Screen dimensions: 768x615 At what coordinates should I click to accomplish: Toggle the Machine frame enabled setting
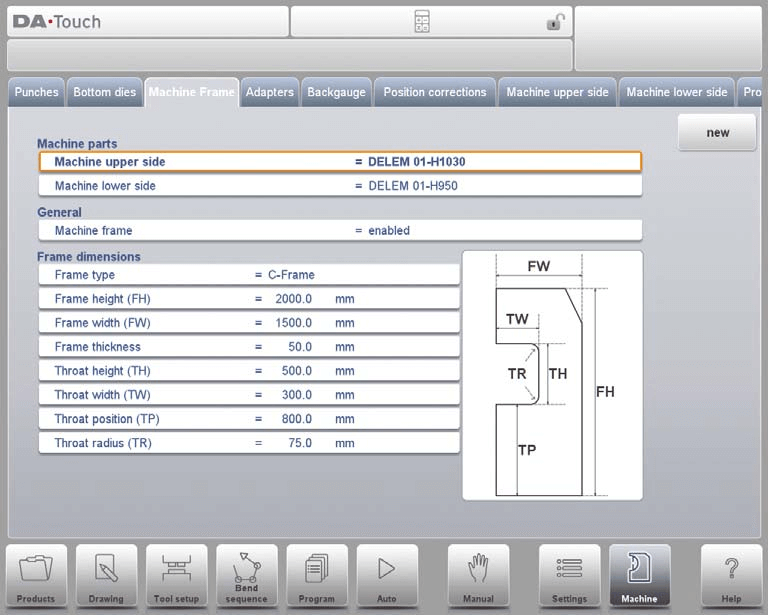point(340,230)
